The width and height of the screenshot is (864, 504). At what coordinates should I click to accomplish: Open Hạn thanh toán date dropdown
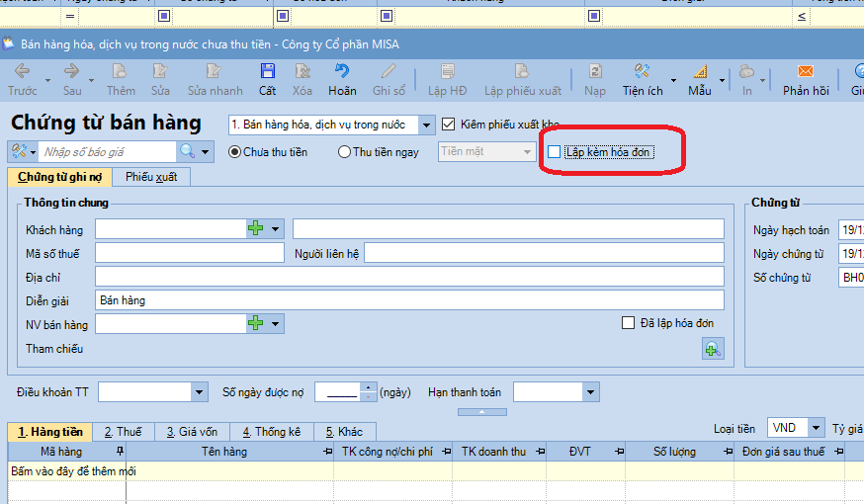click(x=590, y=392)
